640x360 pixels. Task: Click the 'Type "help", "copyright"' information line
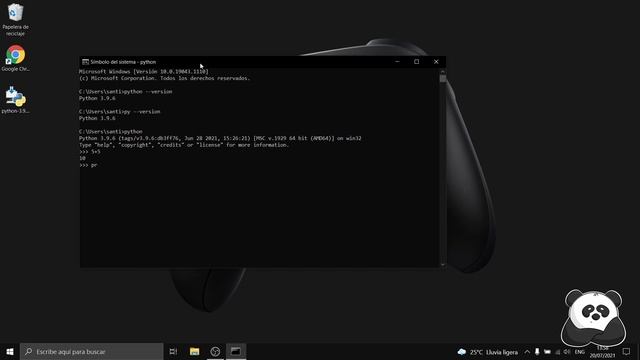184,145
